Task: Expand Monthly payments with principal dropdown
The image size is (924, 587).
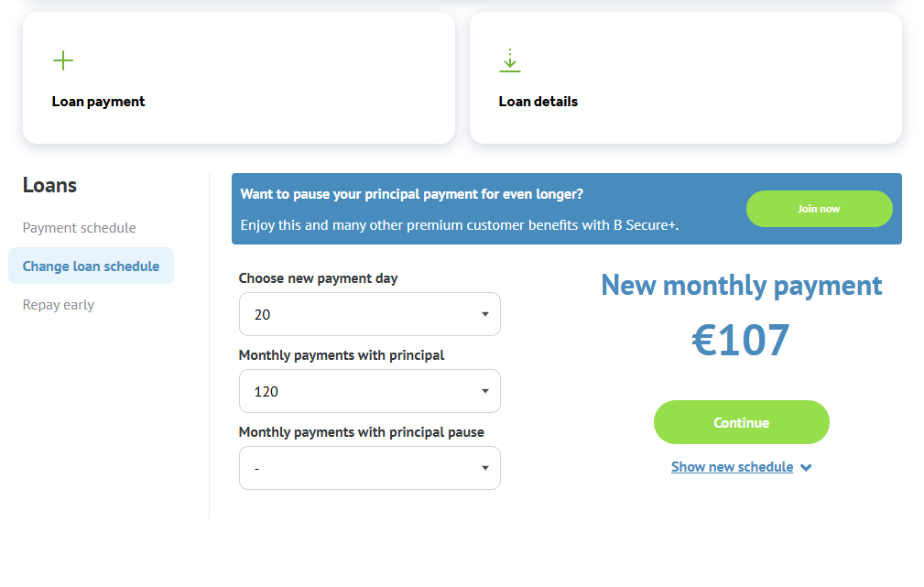Action: pyautogui.click(x=369, y=391)
